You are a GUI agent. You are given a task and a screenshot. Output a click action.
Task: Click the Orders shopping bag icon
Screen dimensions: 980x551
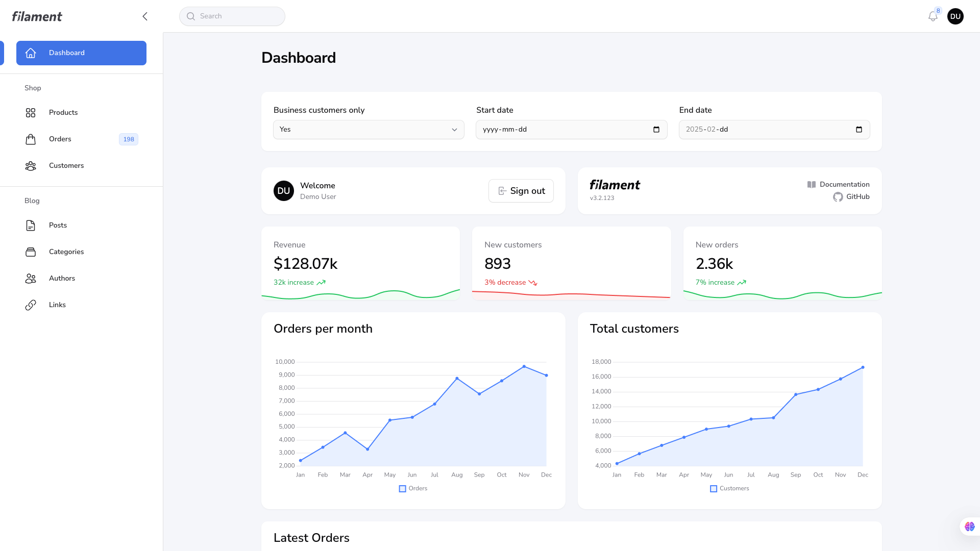31,139
